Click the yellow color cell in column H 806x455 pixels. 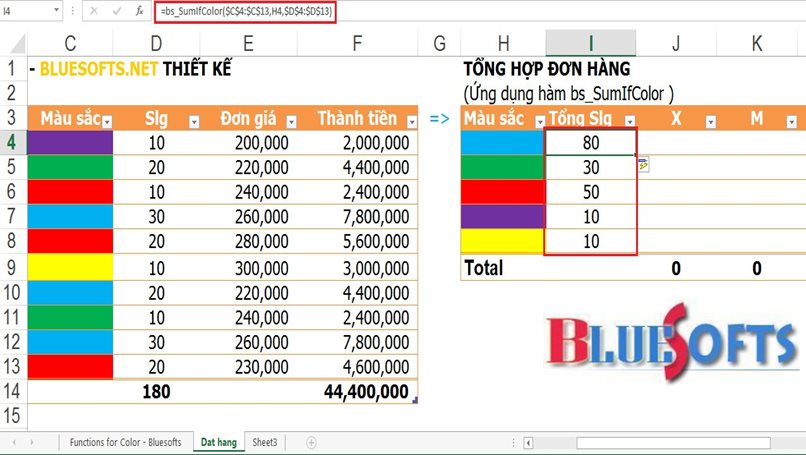click(x=503, y=241)
